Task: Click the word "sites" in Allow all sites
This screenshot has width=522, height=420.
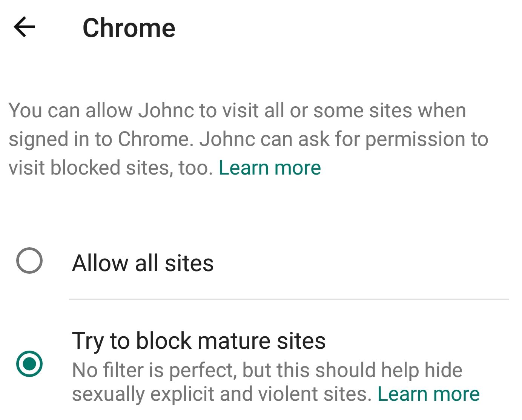Action: coord(189,263)
